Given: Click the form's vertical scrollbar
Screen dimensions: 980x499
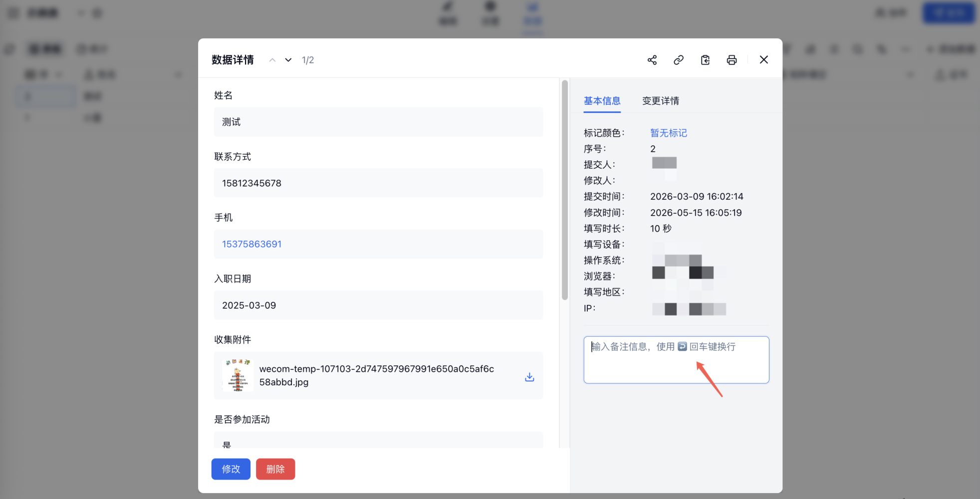Looking at the screenshot, I should coord(565,190).
